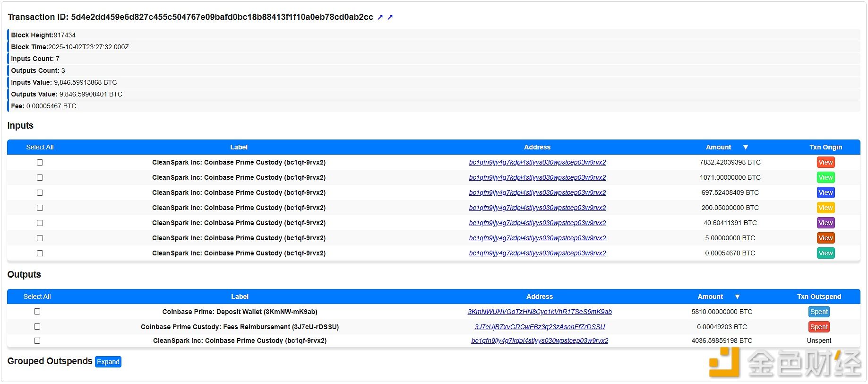This screenshot has width=868, height=384.
Task: Open the 3J7cUjBZxvGRCwFBz3q23zAsnhFfZrDSSU address link
Action: [540, 327]
